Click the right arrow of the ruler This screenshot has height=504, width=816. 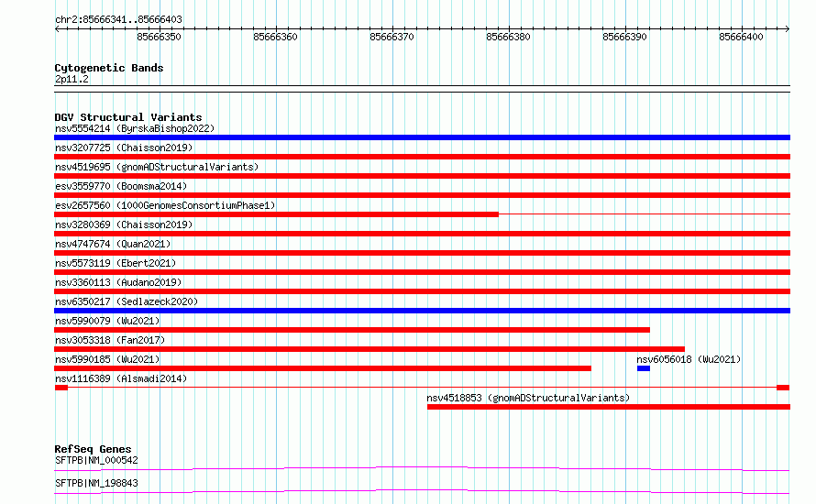[788, 28]
